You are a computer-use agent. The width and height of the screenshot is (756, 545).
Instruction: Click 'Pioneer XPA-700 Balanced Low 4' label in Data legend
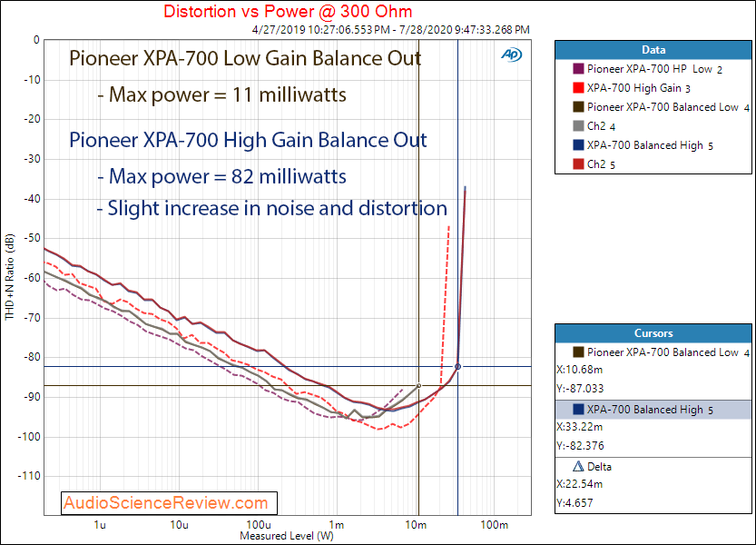click(668, 107)
